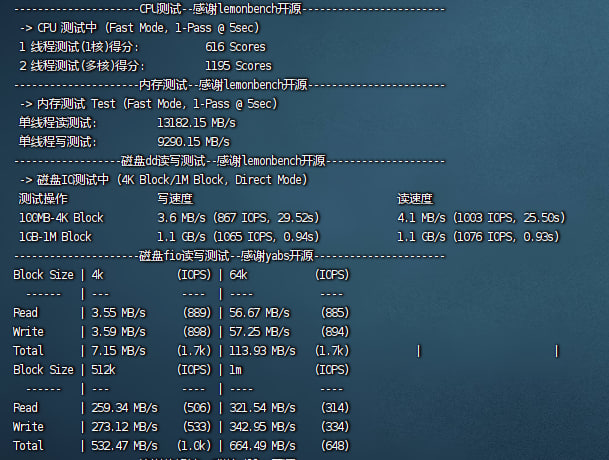This screenshot has width=609, height=460.
Task: Click the 113.93 MB/s 64k total value
Action: pyautogui.click(x=262, y=351)
